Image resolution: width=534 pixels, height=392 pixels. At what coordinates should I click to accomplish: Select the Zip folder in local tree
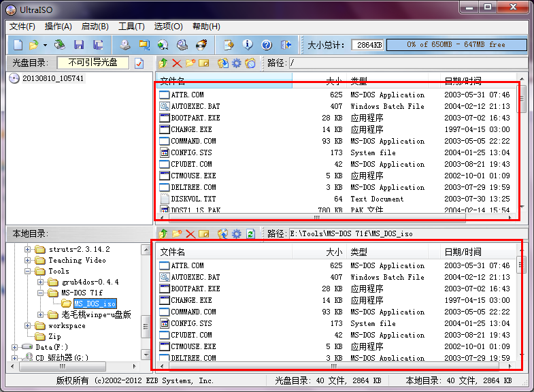pos(54,336)
